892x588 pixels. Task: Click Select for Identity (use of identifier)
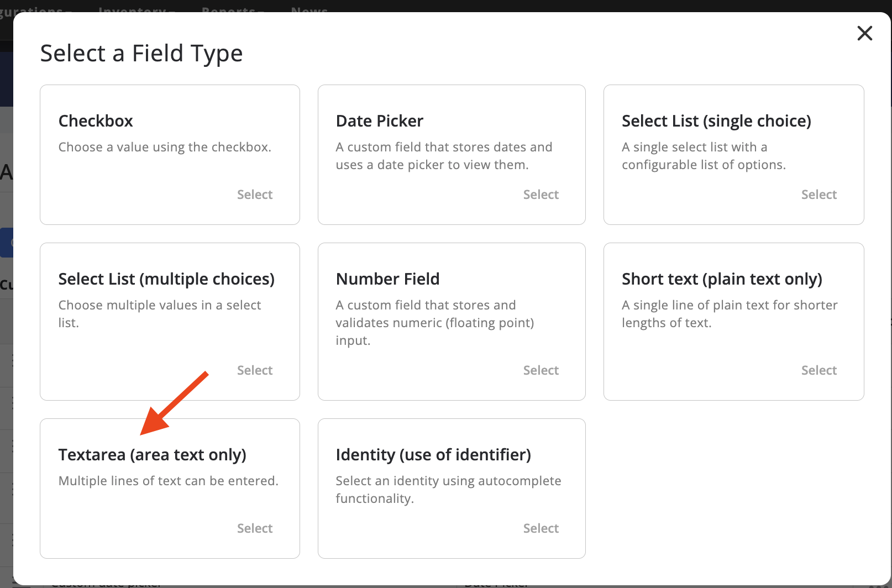point(541,528)
